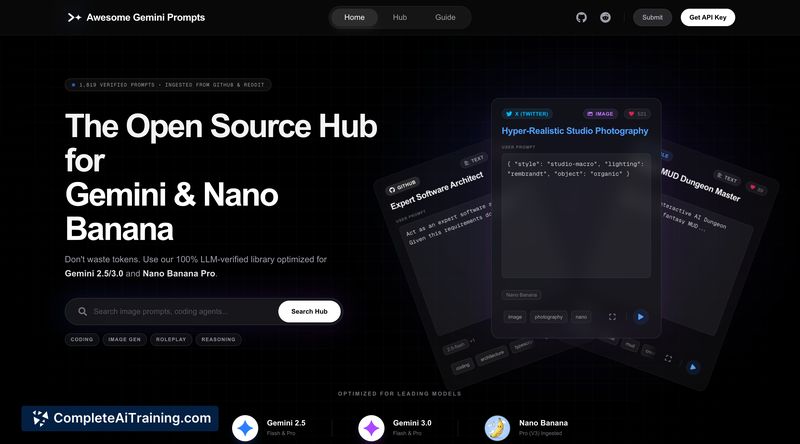This screenshot has width=800, height=444.
Task: Click the Submit button in header
Action: pyautogui.click(x=652, y=17)
